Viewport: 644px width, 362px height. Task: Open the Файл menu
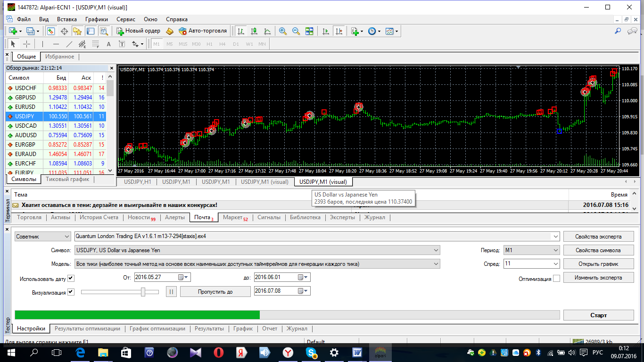24,19
